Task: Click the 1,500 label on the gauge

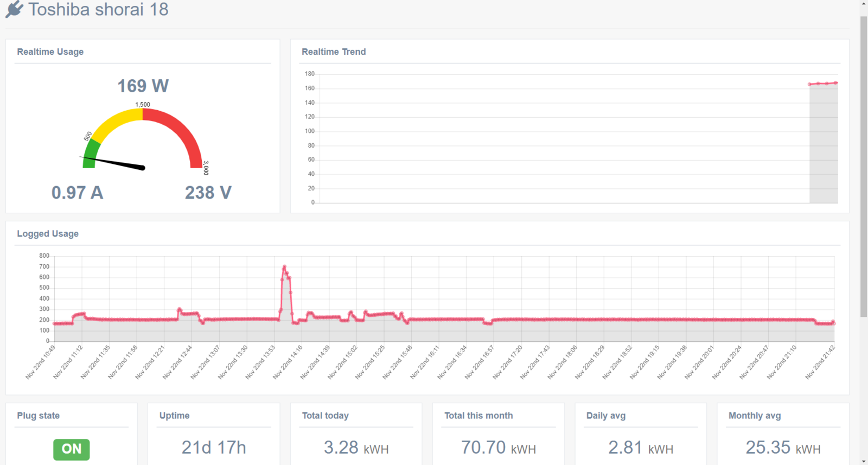Action: tap(143, 105)
